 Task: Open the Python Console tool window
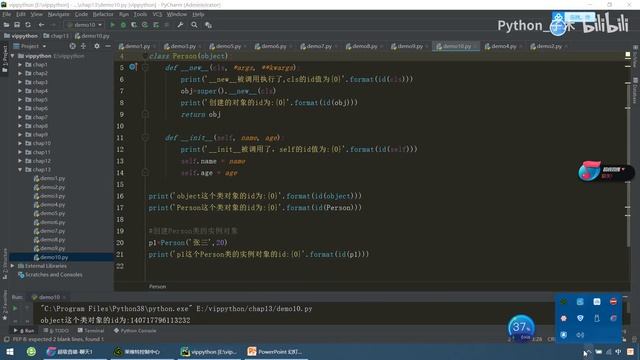[x=135, y=330]
